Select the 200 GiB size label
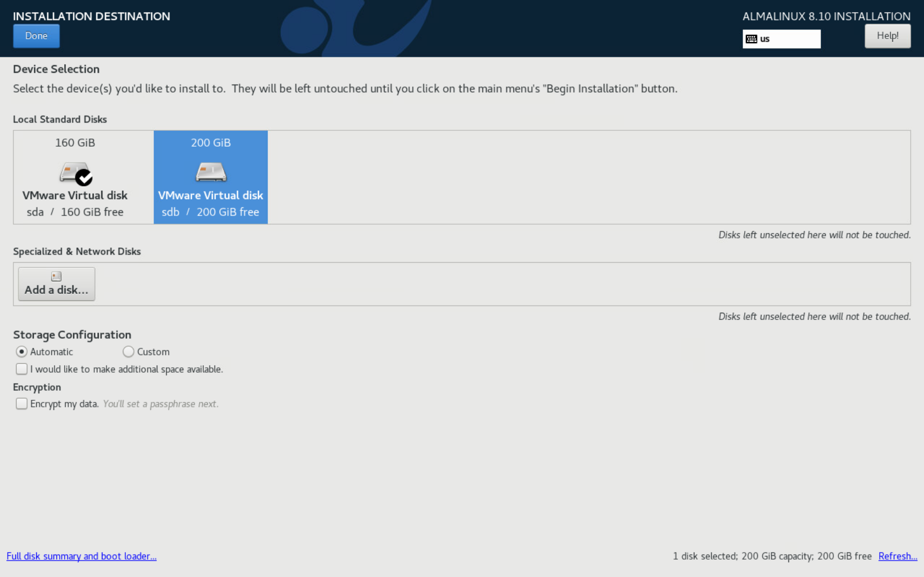The image size is (924, 577). (x=210, y=143)
